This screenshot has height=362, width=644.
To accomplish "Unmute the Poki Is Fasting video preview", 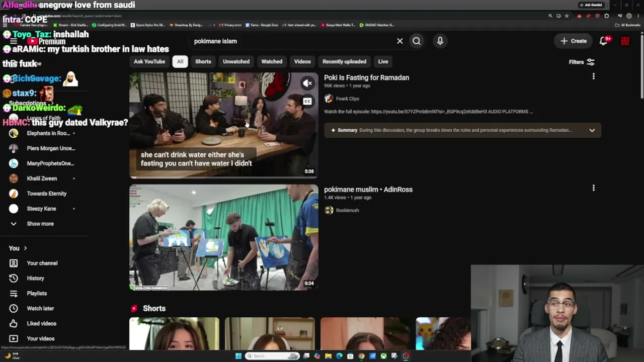I will coord(307,83).
